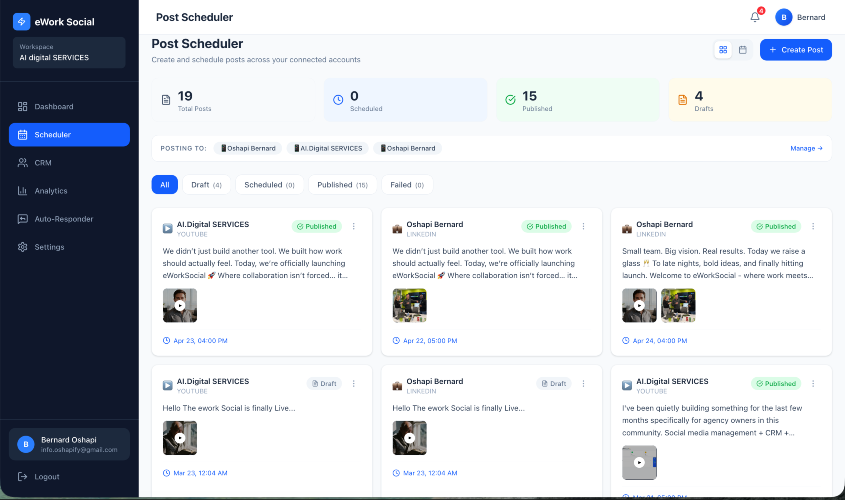Click the Published checkmark icon

coord(510,100)
